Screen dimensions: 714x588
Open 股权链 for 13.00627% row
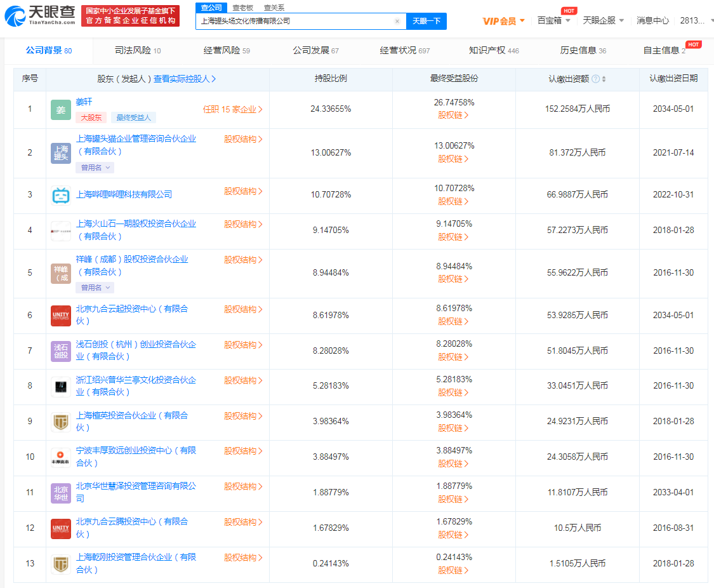(453, 159)
